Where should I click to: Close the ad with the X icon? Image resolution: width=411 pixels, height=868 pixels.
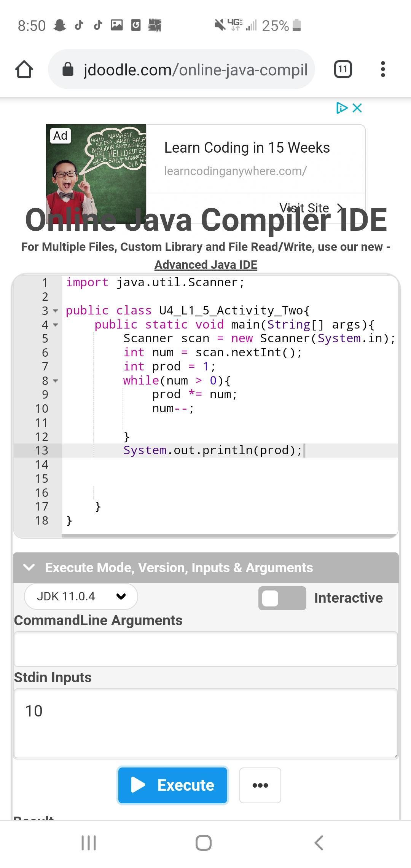[357, 108]
